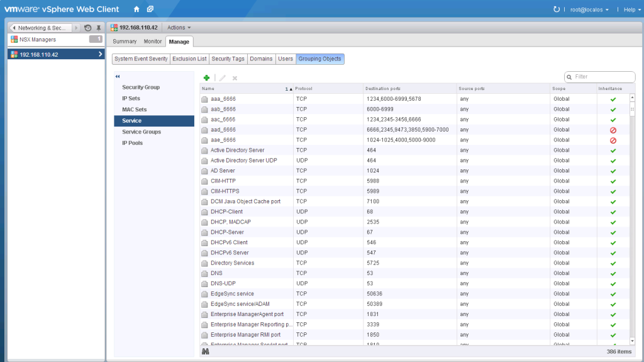Open the Users tab
Viewport: 644px width, 362px height.
tap(286, 59)
